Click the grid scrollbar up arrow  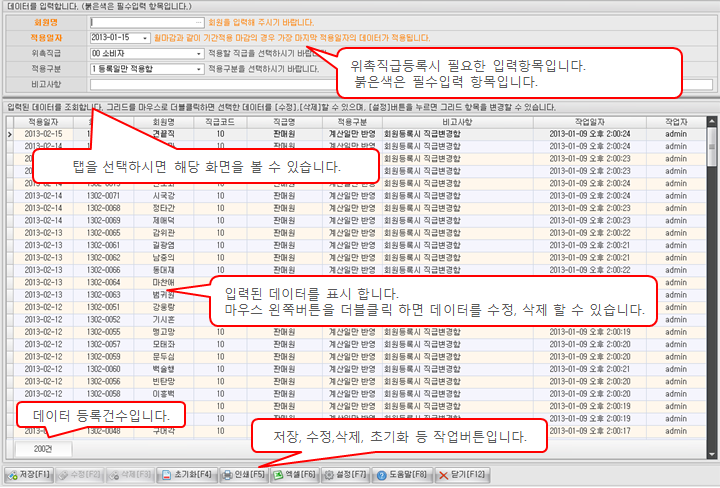(x=712, y=122)
